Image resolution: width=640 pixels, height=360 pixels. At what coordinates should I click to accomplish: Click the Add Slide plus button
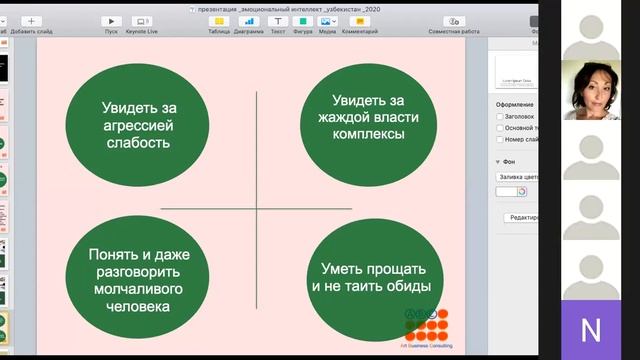point(31,21)
